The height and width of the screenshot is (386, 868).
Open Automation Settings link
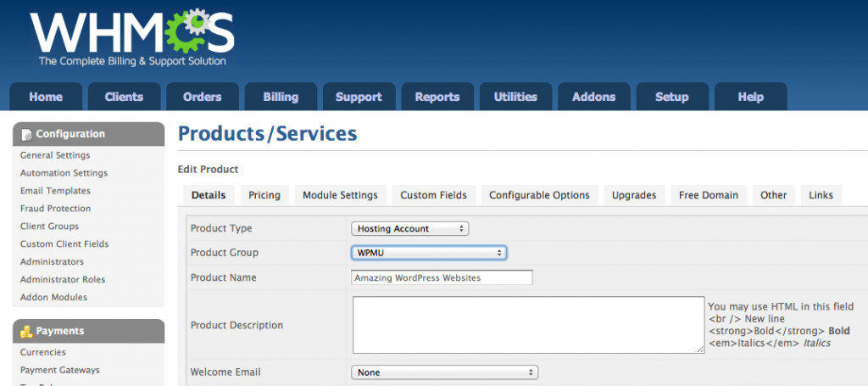tap(64, 173)
